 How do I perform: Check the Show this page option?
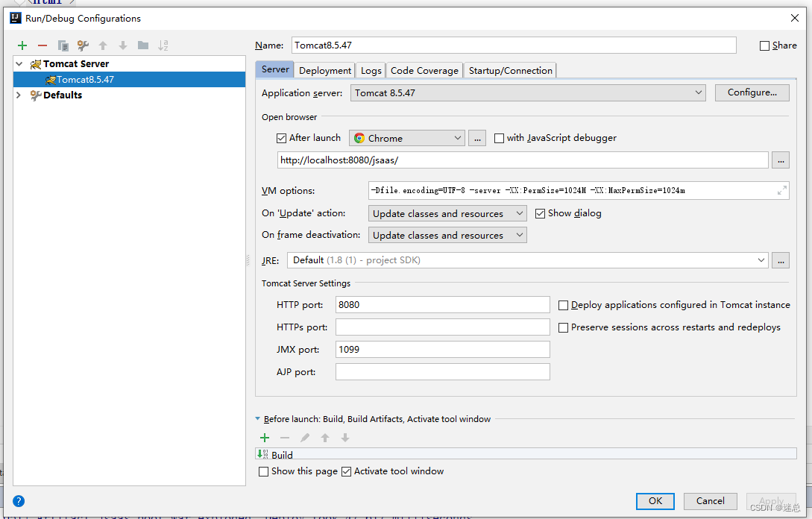264,471
